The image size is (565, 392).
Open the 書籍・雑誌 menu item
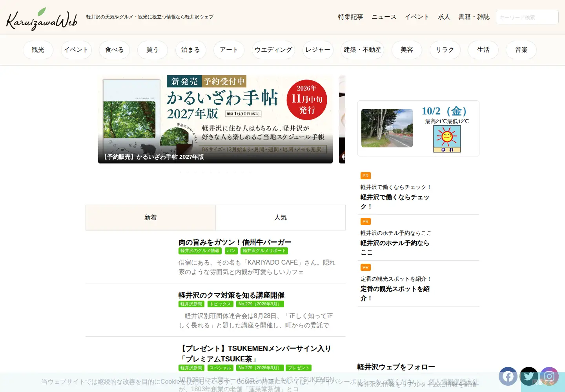[474, 17]
